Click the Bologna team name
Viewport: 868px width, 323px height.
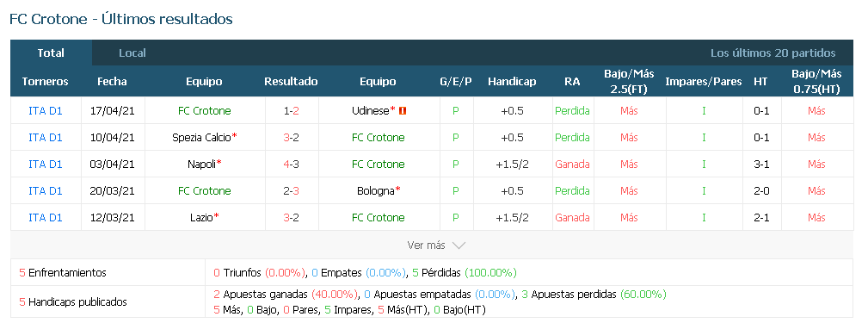point(375,190)
